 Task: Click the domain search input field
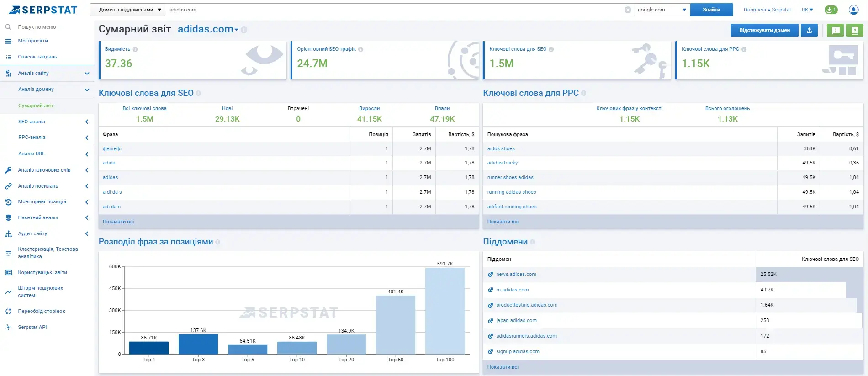(396, 10)
